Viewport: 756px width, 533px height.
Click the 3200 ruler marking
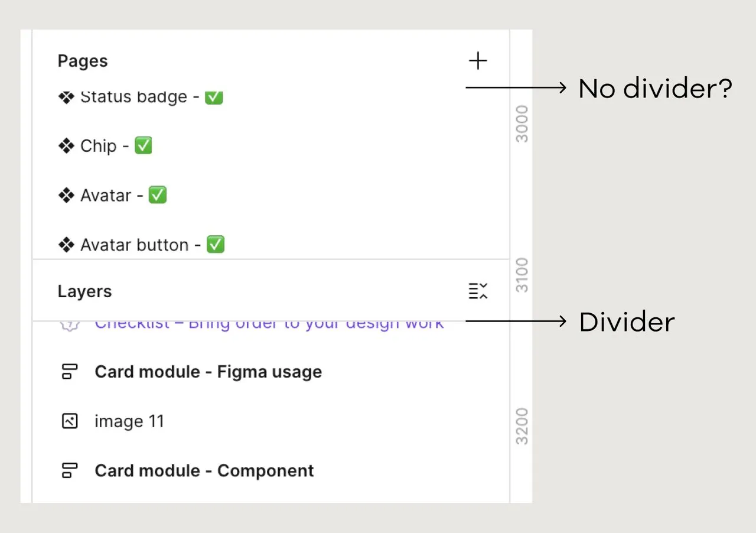[x=522, y=426]
